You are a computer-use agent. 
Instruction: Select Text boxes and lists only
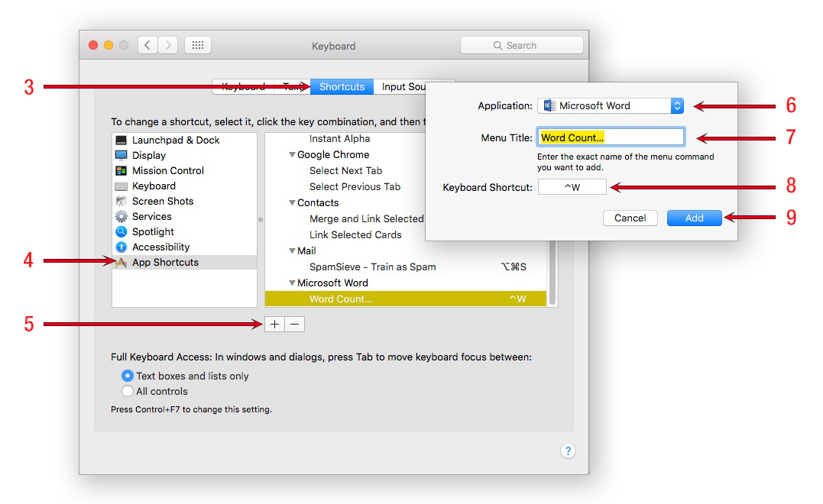(x=128, y=376)
